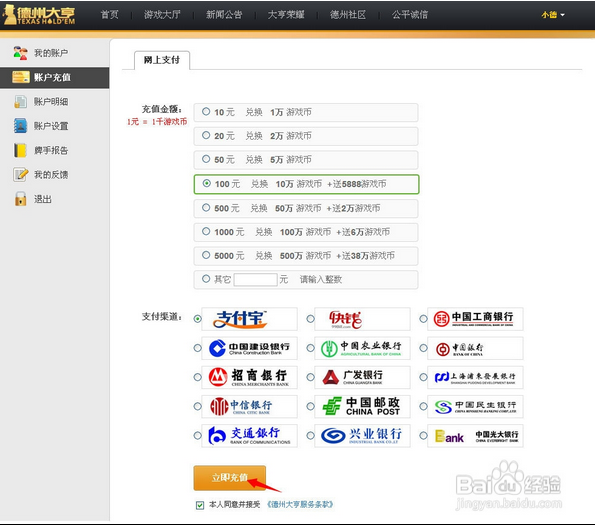Click the 账户充值 card icon
Viewport: 595px width, 525px height.
[20, 77]
